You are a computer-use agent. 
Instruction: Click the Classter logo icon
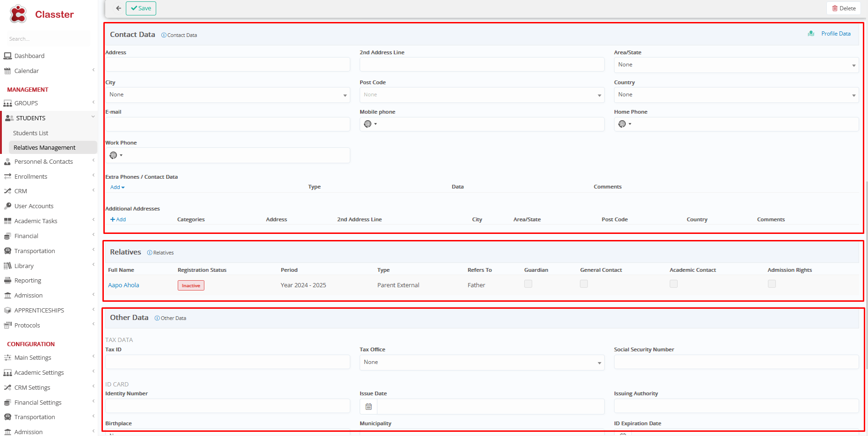tap(18, 14)
